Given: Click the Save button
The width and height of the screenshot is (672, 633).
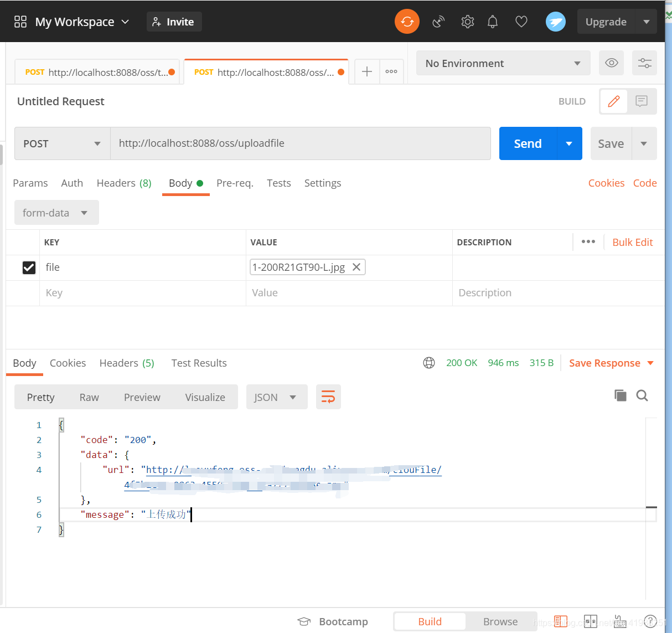Looking at the screenshot, I should pyautogui.click(x=611, y=143).
